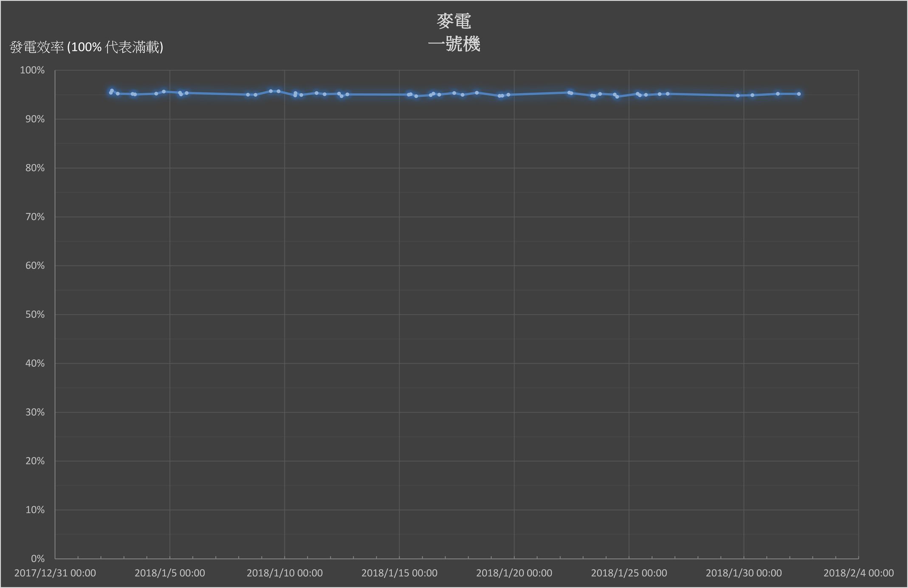Select the 50% y-axis label
The width and height of the screenshot is (908, 588).
[35, 315]
